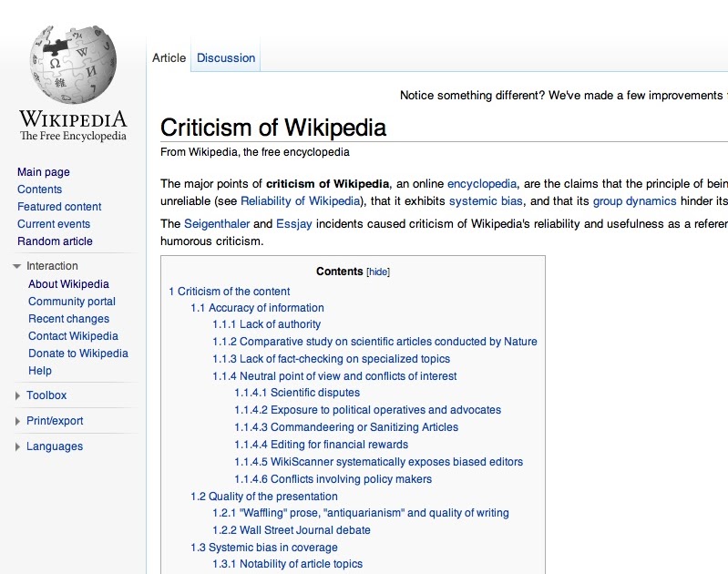Jump to 1.1.4.1 Scientific disputes
This screenshot has height=574, width=728.
coord(297,393)
